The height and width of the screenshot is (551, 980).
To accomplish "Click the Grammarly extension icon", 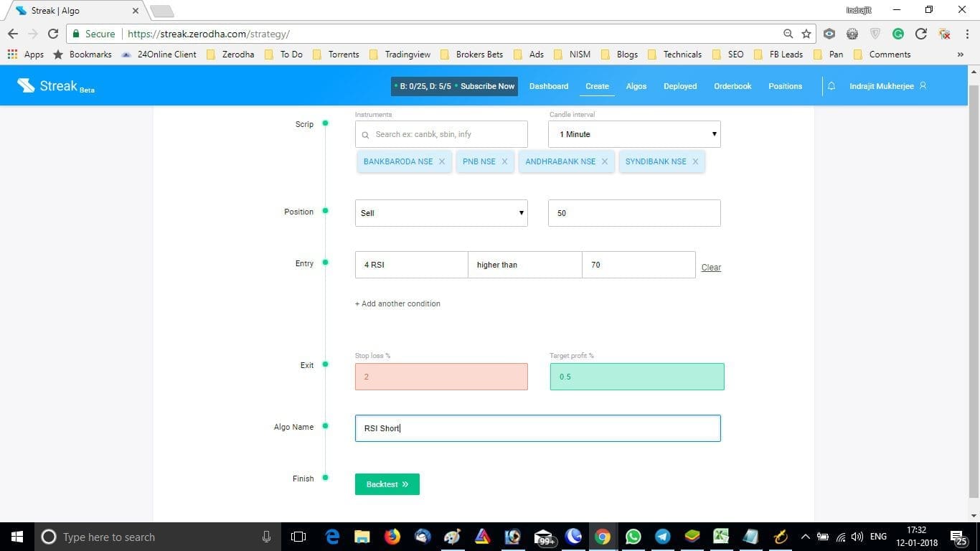I will (x=897, y=34).
